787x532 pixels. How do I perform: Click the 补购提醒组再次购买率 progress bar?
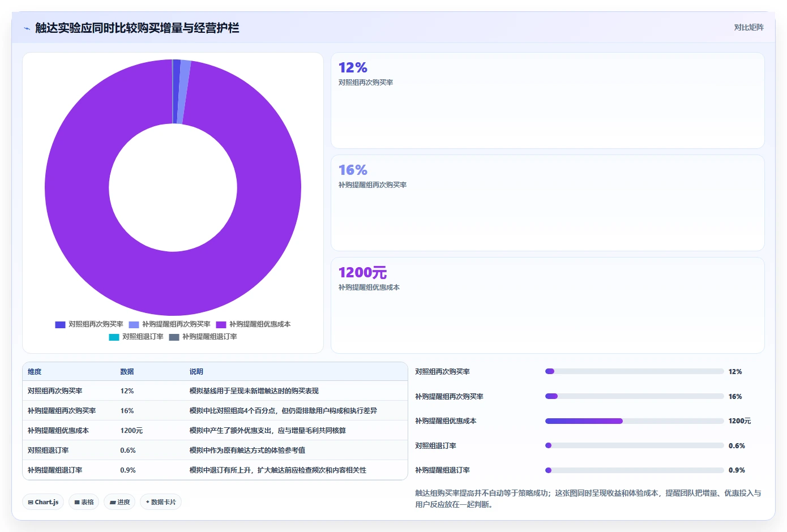(x=634, y=396)
